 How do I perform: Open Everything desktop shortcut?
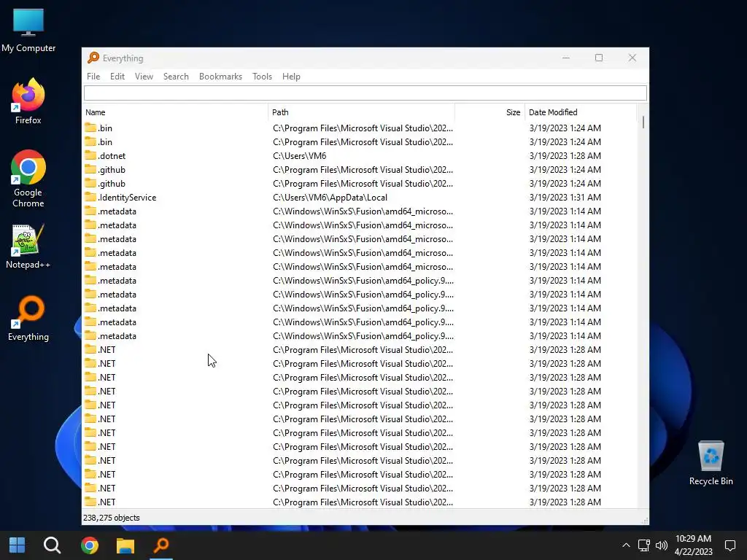[28, 319]
